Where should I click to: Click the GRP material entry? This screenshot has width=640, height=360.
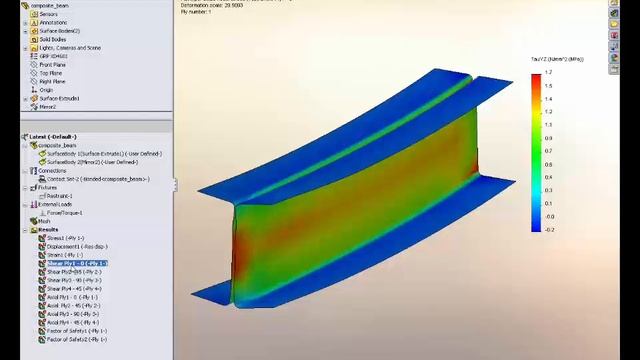coord(49,56)
